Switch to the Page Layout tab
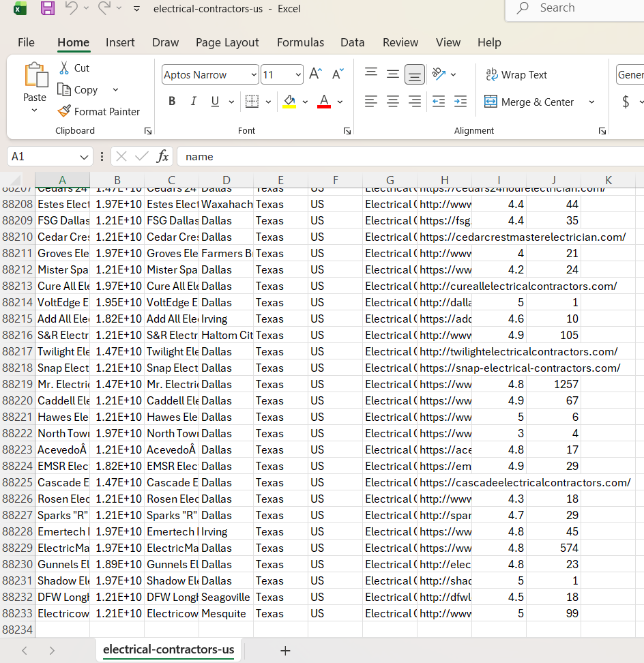This screenshot has height=663, width=644. pyautogui.click(x=227, y=42)
